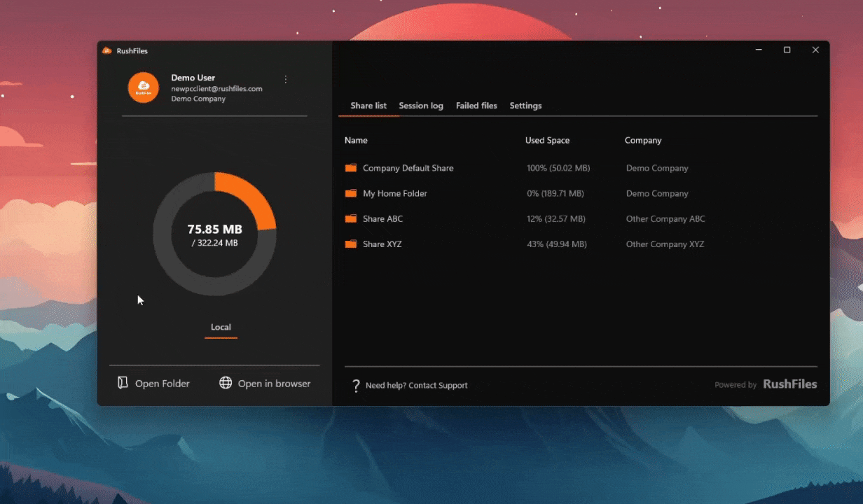Image resolution: width=863 pixels, height=504 pixels.
Task: Click Need help? Contact Support link
Action: pos(416,386)
